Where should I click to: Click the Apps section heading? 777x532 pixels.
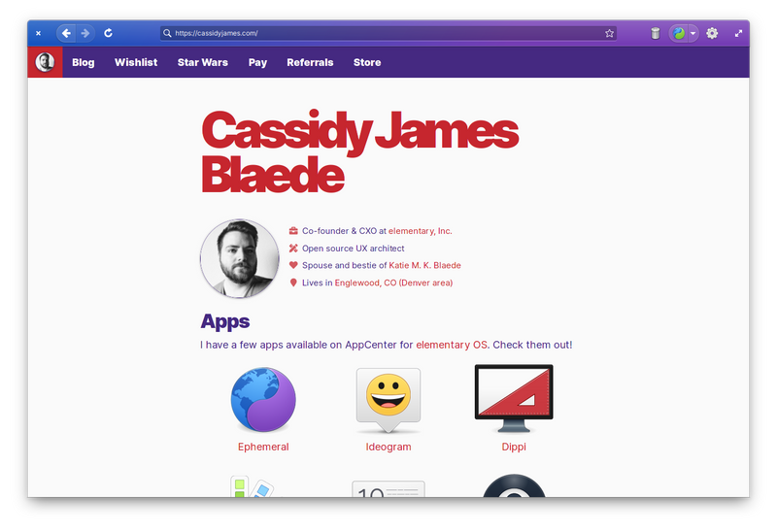tap(225, 321)
